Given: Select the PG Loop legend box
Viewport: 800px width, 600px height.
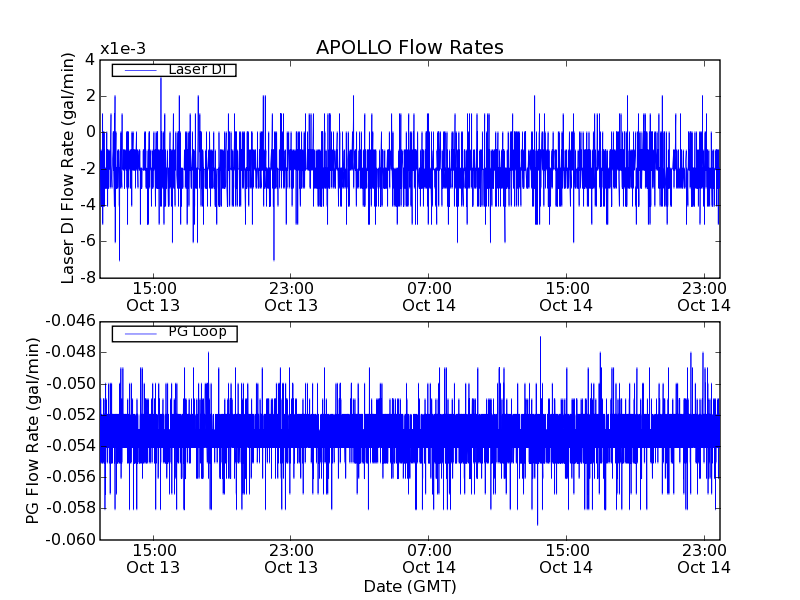Looking at the screenshot, I should click(x=173, y=332).
